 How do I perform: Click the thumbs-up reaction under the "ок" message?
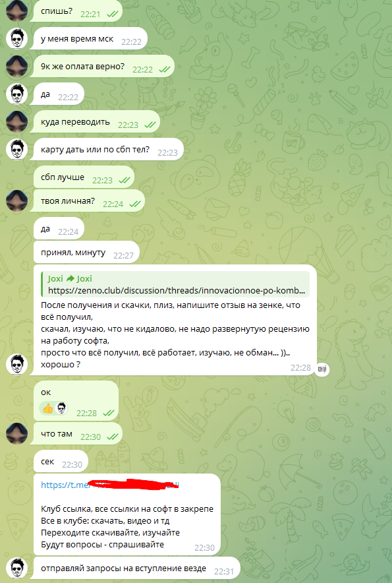point(47,409)
